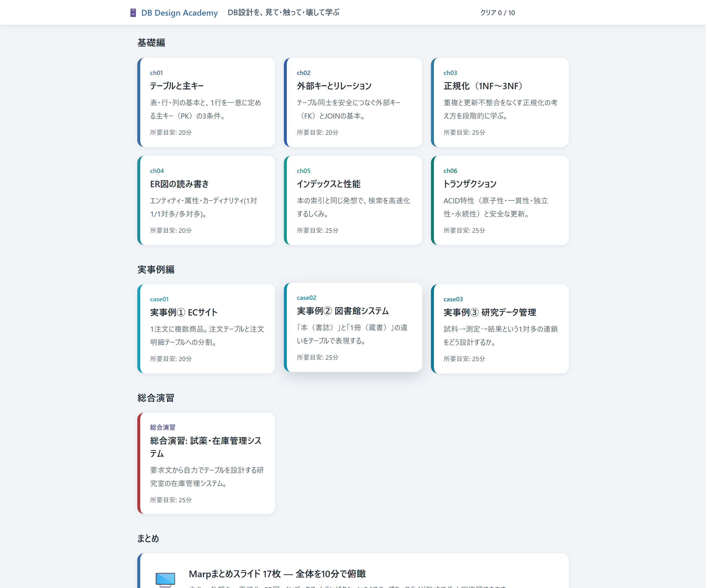Click the 試料→測定→結果 description in case03
Screen dimensions: 706x588
(501, 336)
